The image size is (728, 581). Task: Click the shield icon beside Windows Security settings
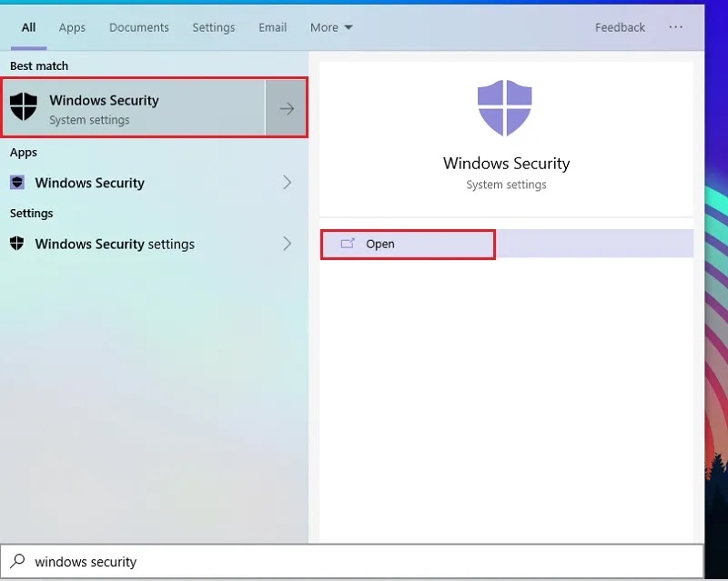tap(17, 243)
